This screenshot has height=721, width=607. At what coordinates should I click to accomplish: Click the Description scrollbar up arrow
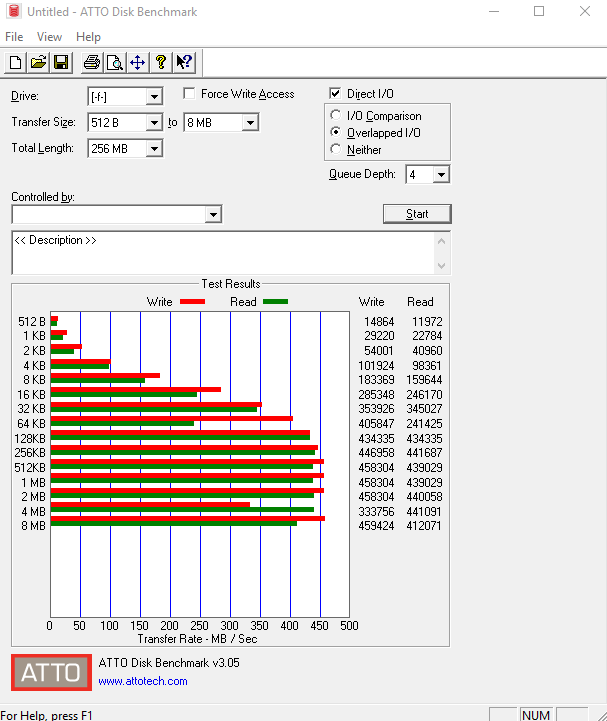point(441,241)
